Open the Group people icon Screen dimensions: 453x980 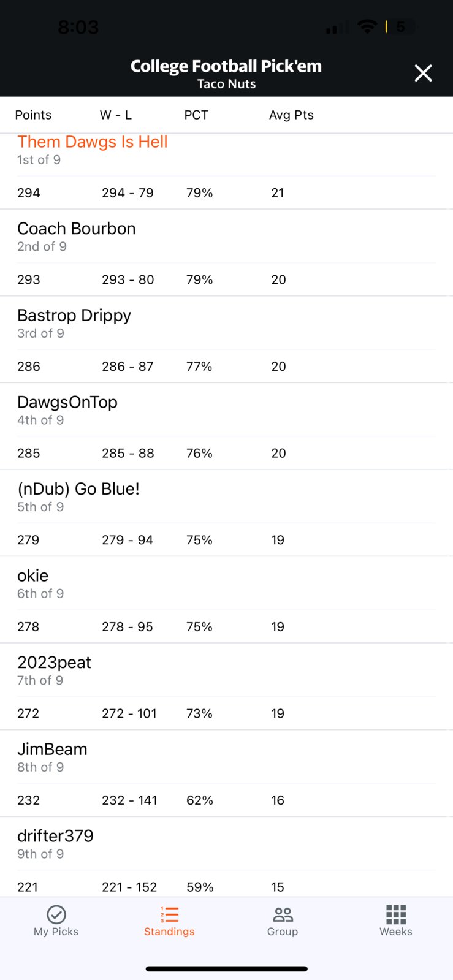[283, 914]
